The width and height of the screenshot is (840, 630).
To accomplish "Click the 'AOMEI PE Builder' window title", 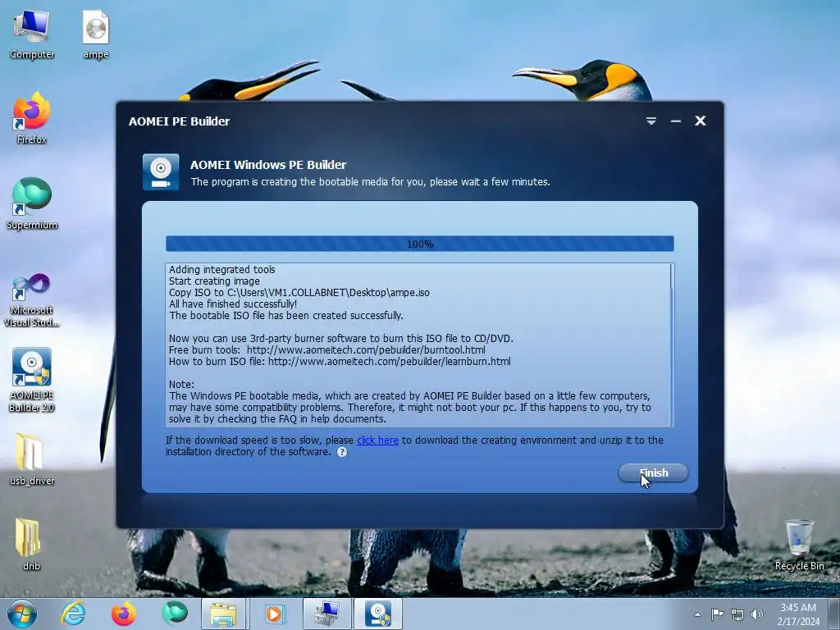I will 179,121.
